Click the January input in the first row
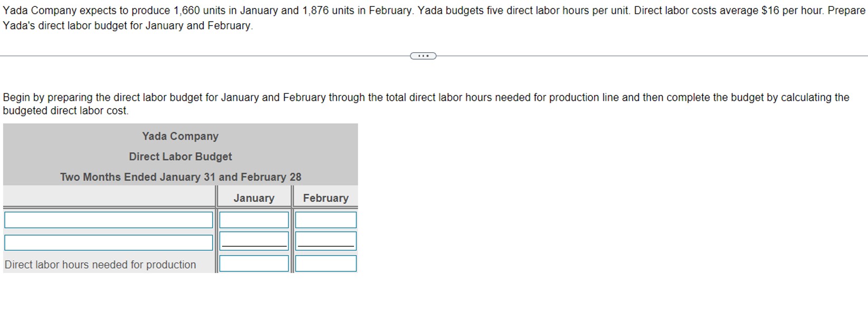The image size is (868, 331). (253, 219)
